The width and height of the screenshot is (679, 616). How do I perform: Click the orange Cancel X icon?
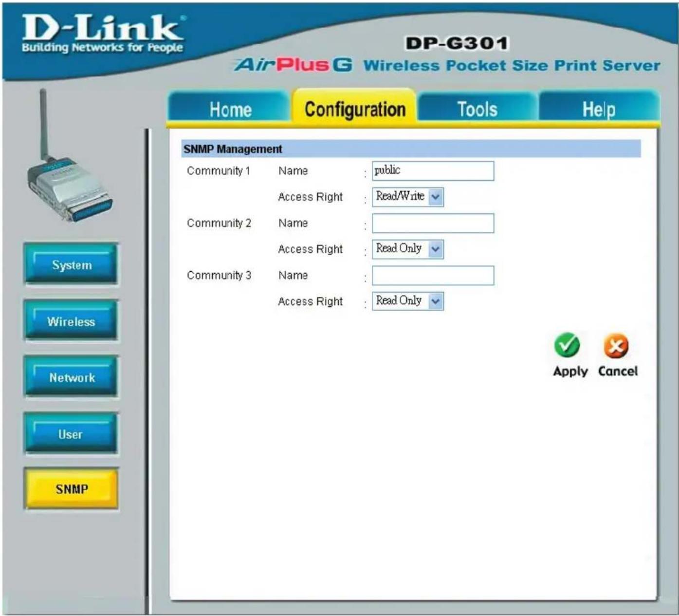616,346
